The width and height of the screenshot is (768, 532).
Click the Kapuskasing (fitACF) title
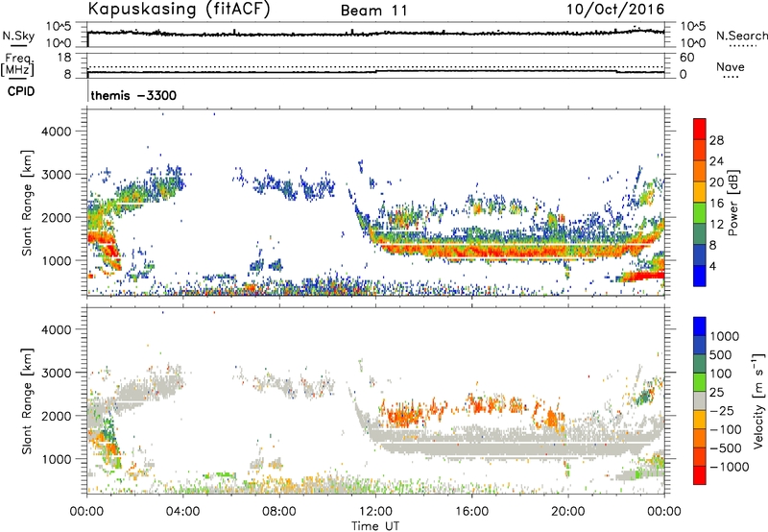pyautogui.click(x=179, y=10)
